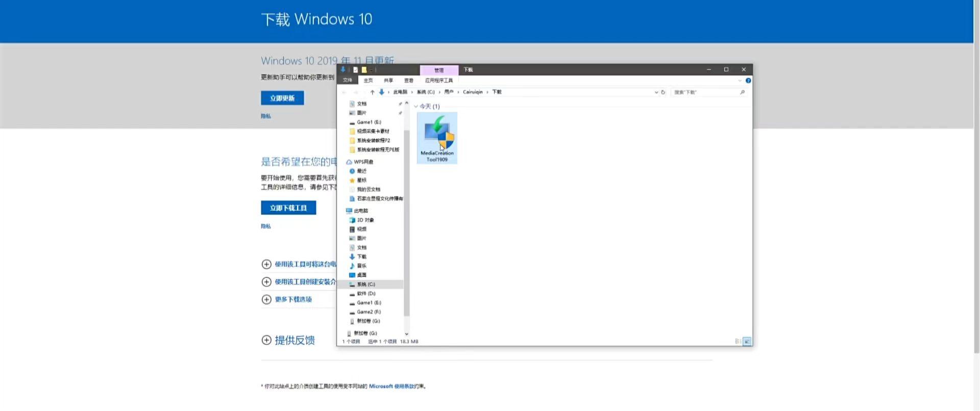
Task: Switch to the 共享 ribbon tab
Action: click(388, 80)
